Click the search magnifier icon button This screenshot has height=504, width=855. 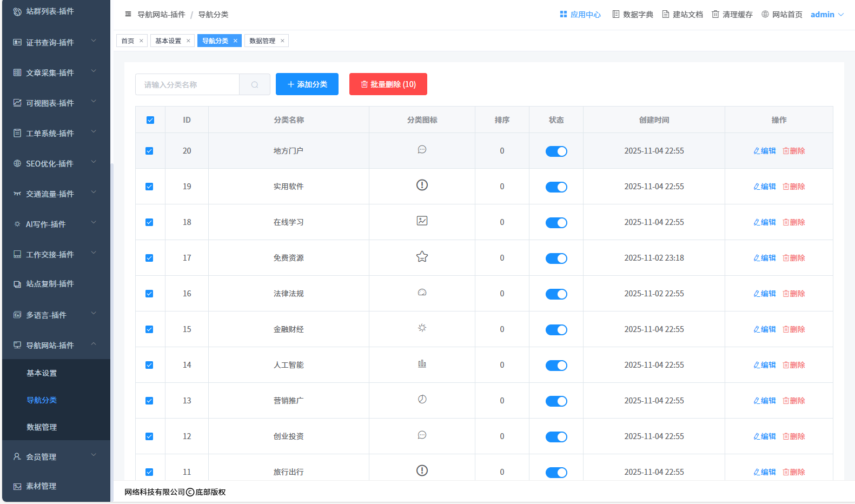coord(255,85)
